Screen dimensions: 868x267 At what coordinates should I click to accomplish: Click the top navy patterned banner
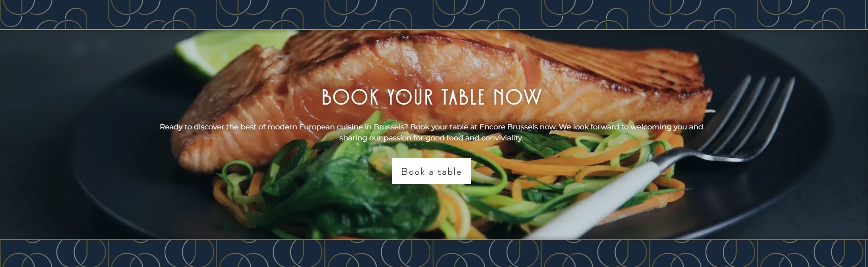(x=434, y=15)
